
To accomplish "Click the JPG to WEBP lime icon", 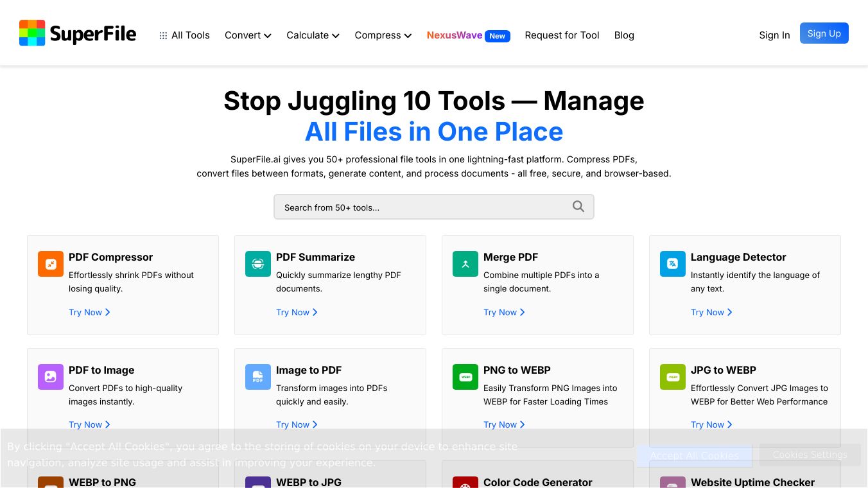I will point(673,377).
